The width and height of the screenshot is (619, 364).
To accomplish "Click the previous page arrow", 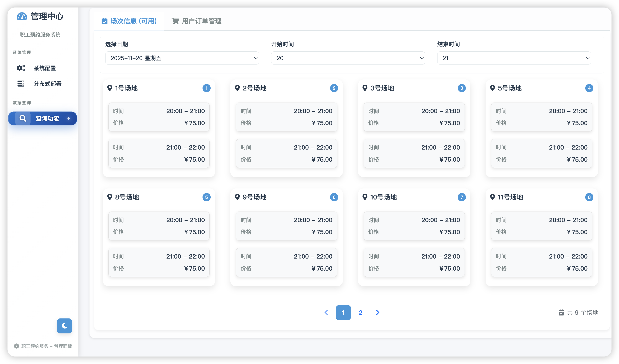I will (x=326, y=312).
